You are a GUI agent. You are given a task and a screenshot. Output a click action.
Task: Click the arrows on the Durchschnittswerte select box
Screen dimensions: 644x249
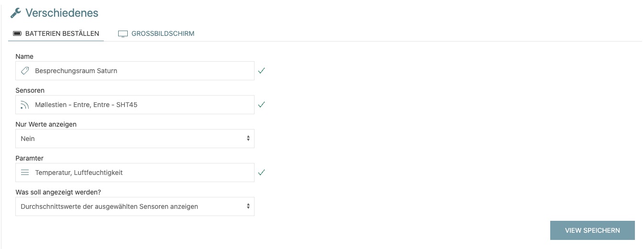(x=248, y=206)
